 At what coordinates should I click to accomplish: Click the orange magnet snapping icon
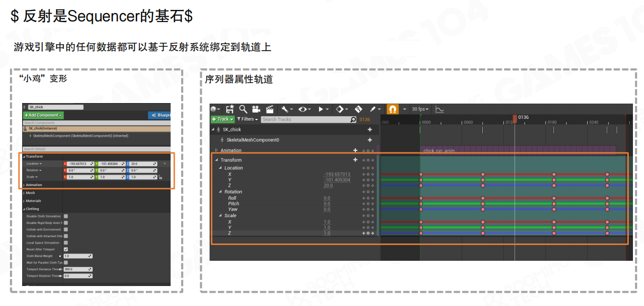(392, 109)
